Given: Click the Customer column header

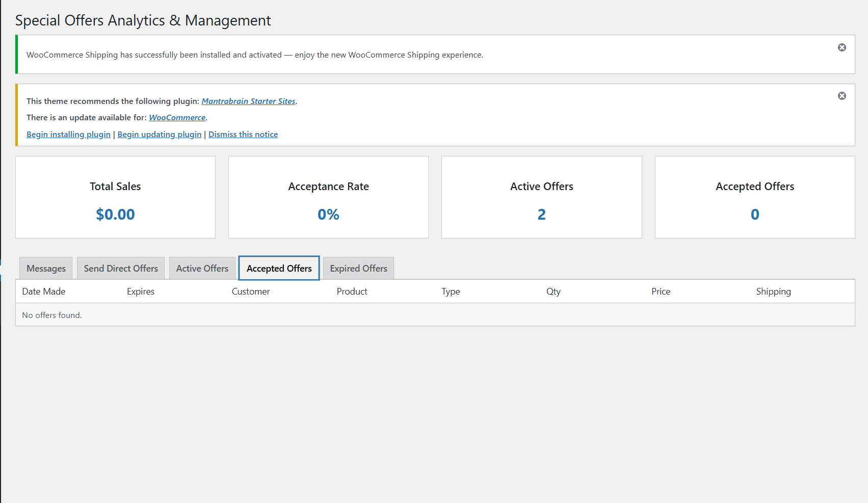Looking at the screenshot, I should [x=251, y=292].
